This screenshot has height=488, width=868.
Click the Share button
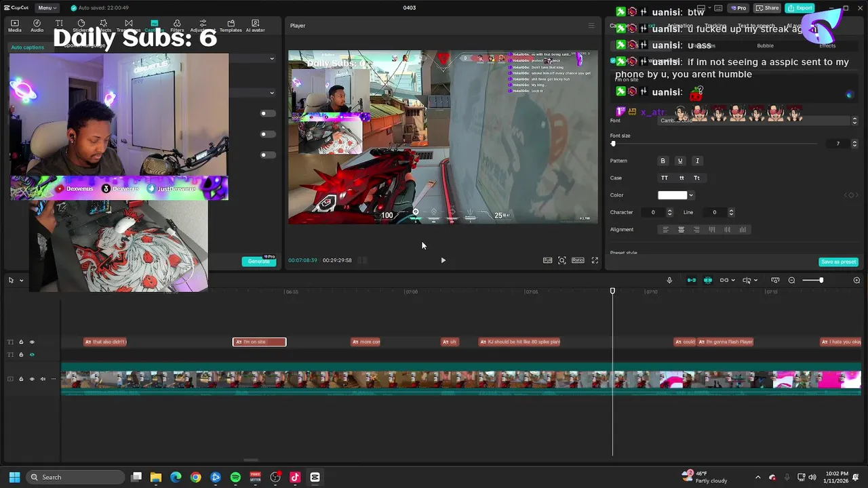point(767,7)
